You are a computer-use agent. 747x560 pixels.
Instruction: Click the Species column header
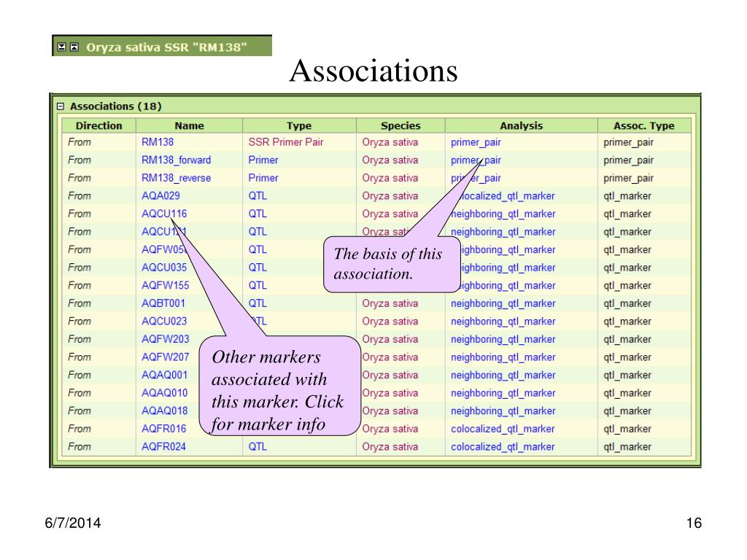pos(400,125)
